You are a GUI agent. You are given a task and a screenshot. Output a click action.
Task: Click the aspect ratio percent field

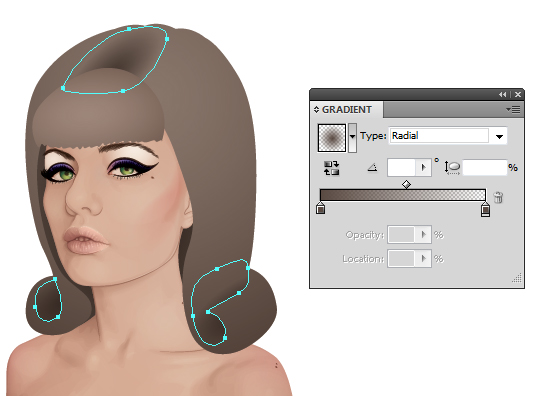[x=485, y=167]
